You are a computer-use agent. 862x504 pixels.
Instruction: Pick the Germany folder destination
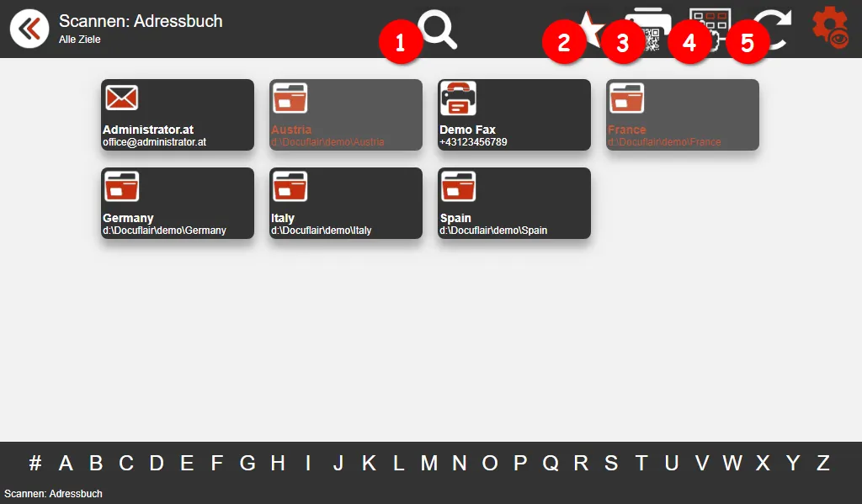[x=177, y=203]
